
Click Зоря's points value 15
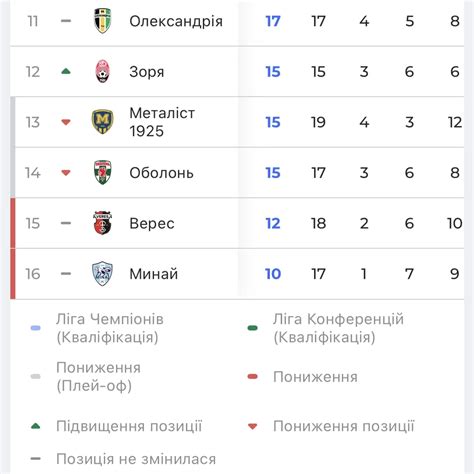pos(273,72)
